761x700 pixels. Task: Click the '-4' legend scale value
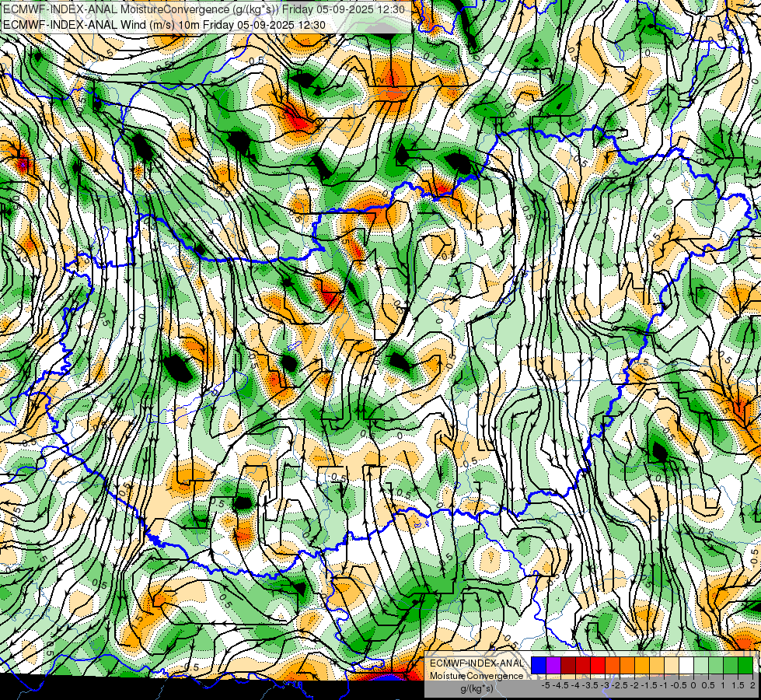point(575,685)
